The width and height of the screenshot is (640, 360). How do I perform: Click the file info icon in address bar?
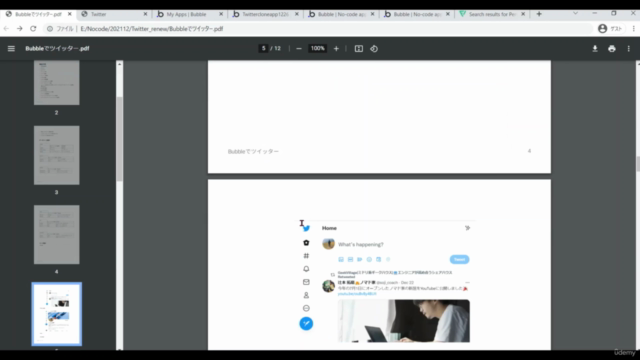point(50,29)
